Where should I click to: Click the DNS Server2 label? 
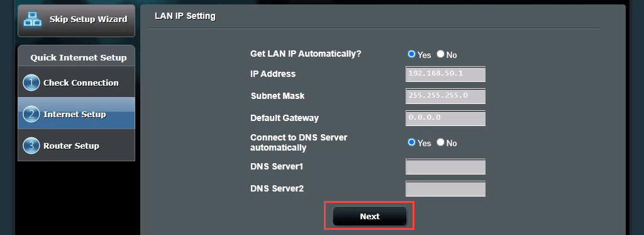(x=277, y=189)
